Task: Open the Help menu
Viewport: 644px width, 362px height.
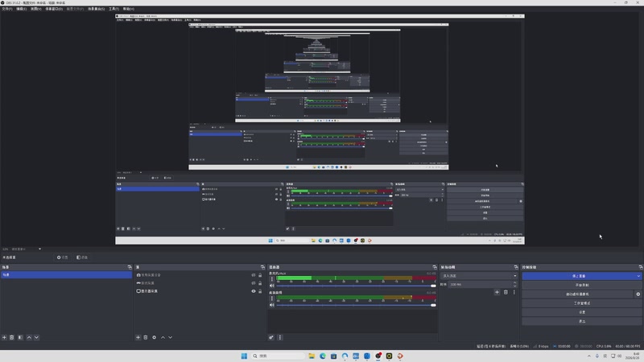Action: (129, 9)
